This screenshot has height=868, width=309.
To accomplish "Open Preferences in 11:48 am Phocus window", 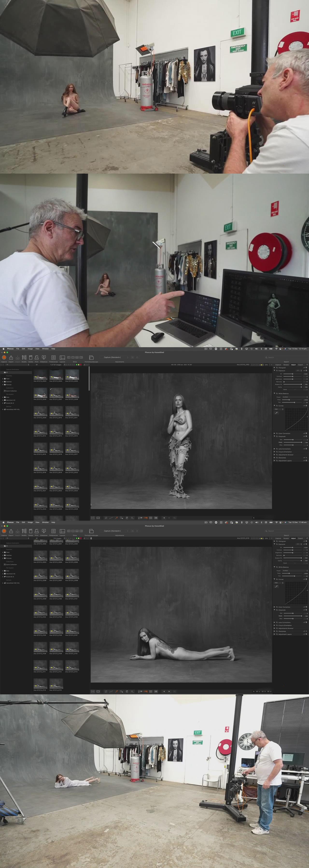I will pos(53,531).
